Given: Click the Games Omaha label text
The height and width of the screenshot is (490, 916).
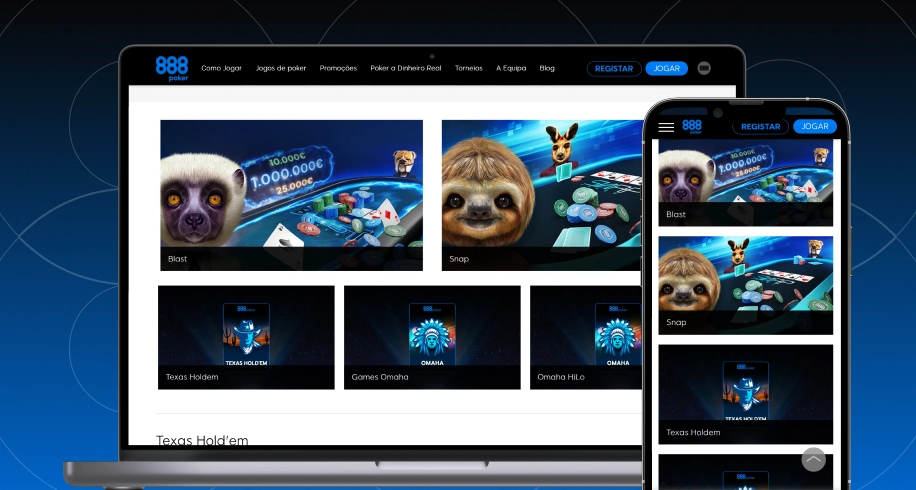Looking at the screenshot, I should [380, 377].
